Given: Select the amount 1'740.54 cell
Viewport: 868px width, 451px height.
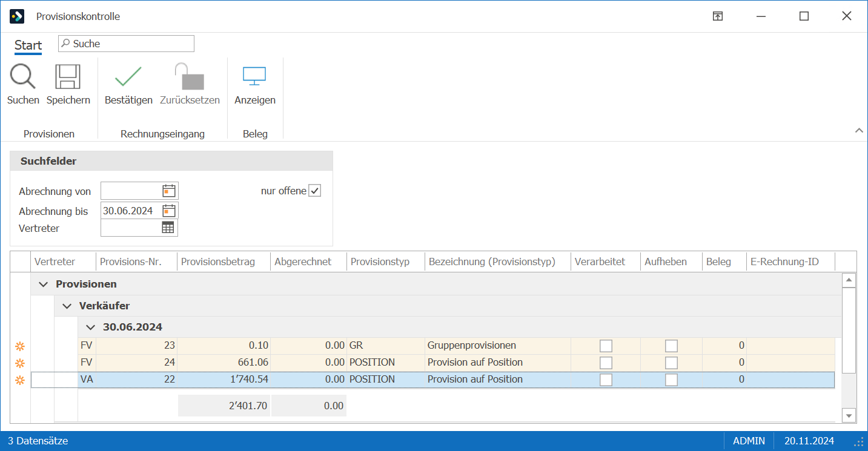Looking at the screenshot, I should [x=224, y=380].
